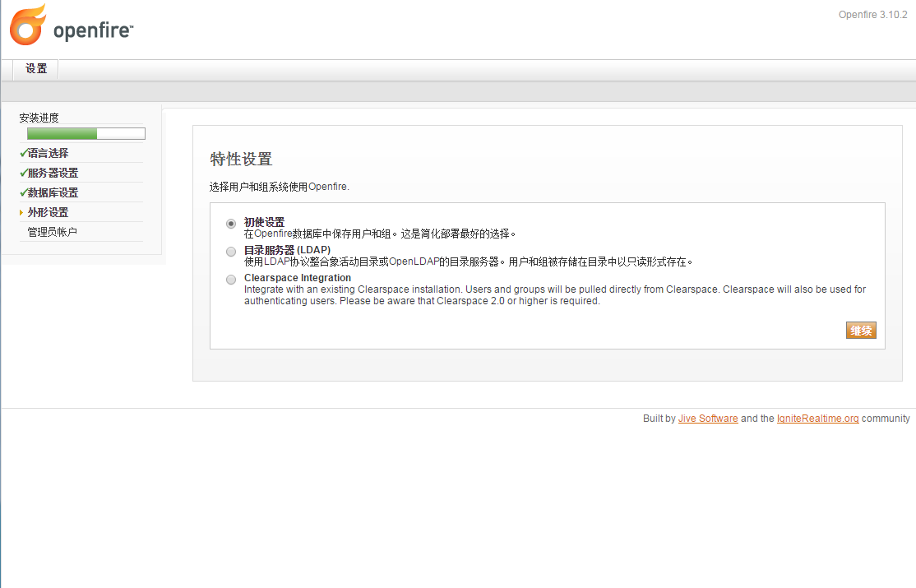The width and height of the screenshot is (916, 588).
Task: Click the Openfire flame logo
Action: 27,25
